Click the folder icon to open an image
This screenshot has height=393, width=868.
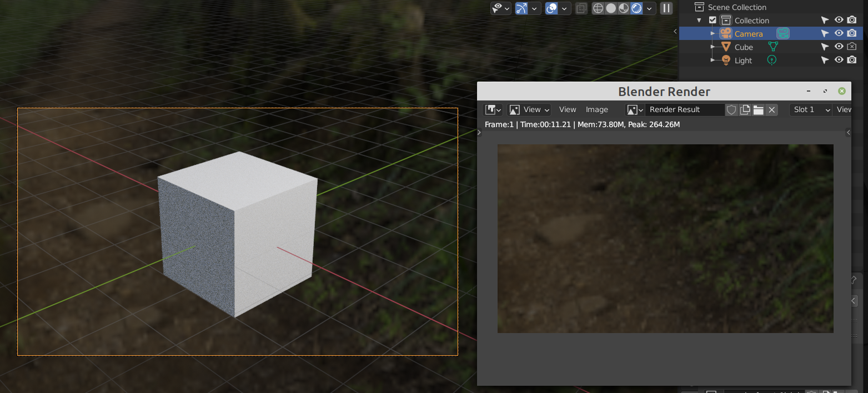tap(758, 109)
